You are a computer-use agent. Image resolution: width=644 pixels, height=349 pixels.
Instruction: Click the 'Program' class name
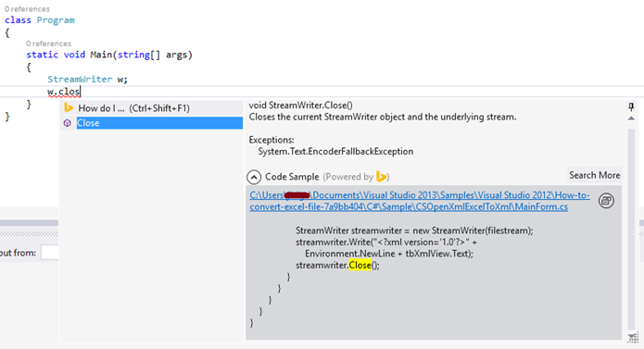[56, 20]
